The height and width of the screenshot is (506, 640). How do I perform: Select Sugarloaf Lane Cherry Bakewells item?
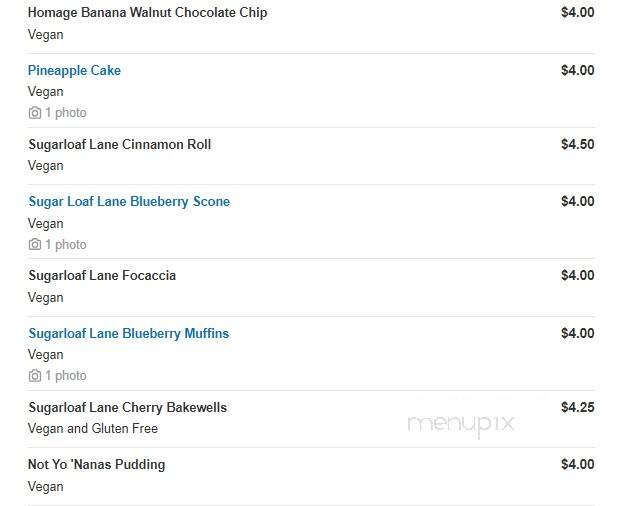click(x=127, y=407)
